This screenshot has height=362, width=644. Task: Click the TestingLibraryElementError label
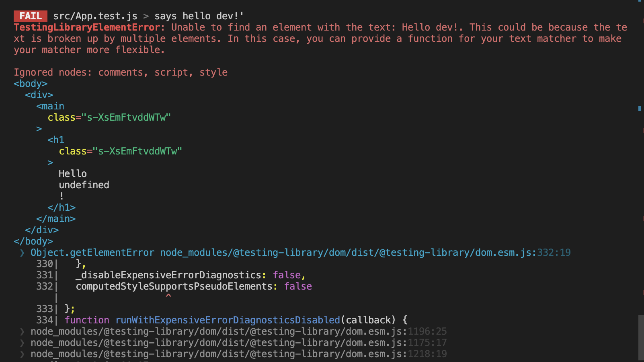[87, 27]
